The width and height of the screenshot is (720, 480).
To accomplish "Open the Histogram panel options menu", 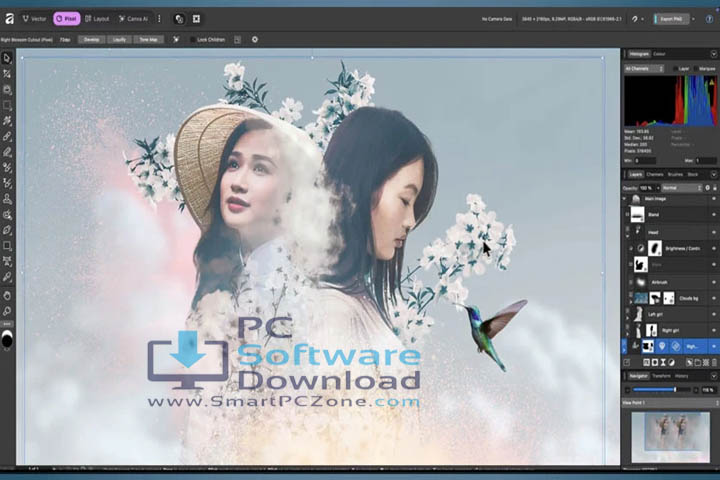I will pos(714,54).
